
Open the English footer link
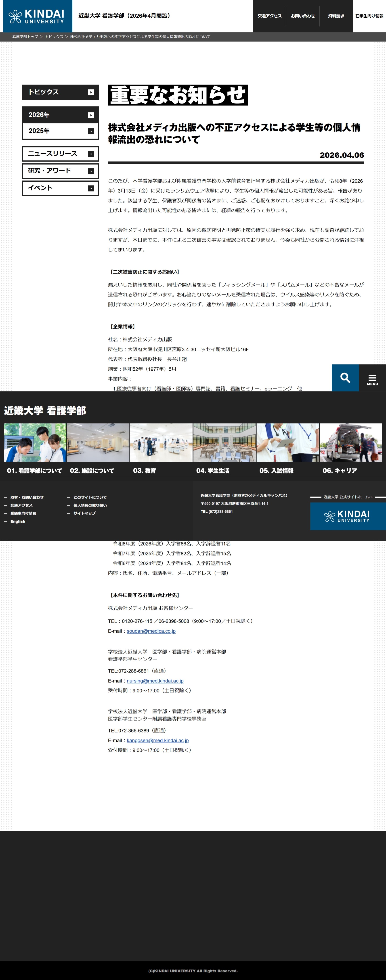[18, 522]
